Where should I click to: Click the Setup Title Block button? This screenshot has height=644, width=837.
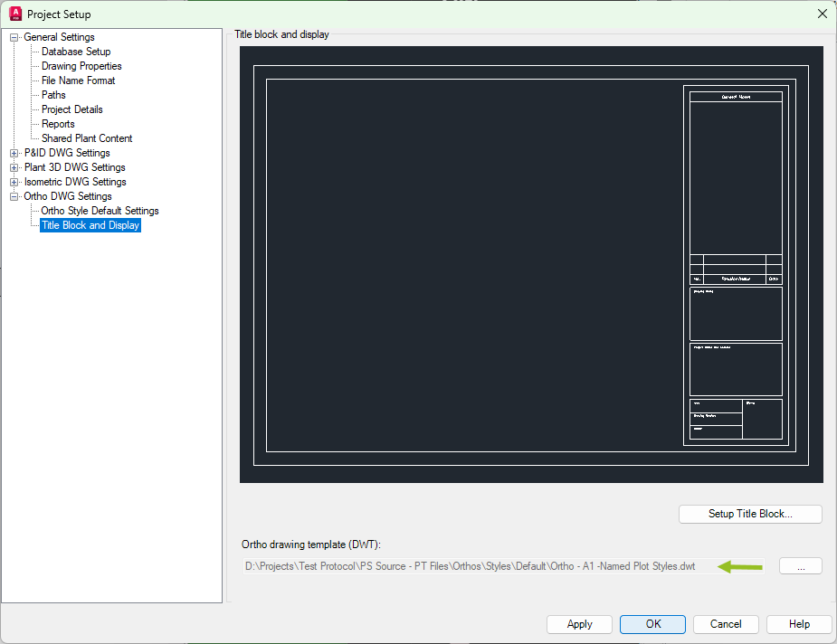click(750, 514)
